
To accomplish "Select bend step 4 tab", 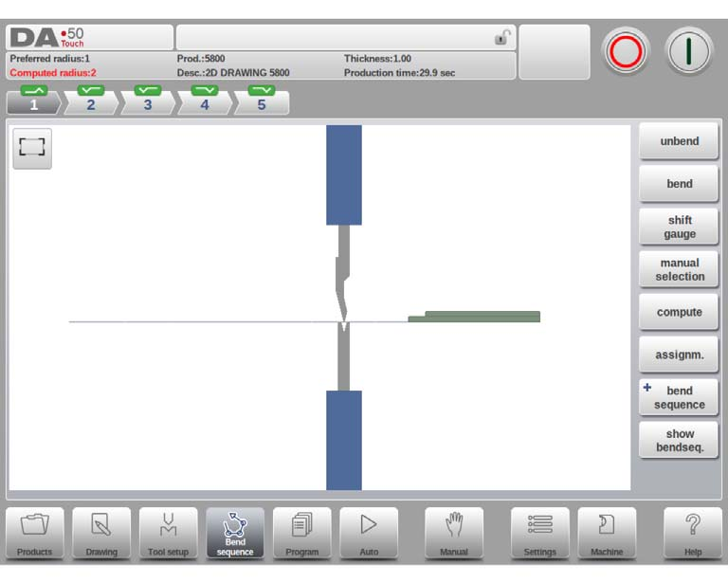I will point(205,100).
